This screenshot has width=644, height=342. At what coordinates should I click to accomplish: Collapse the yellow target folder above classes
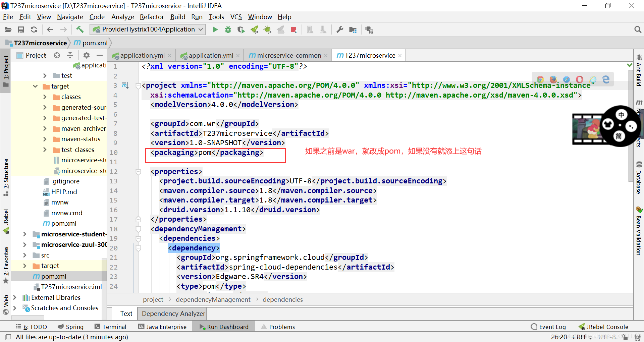coord(35,86)
